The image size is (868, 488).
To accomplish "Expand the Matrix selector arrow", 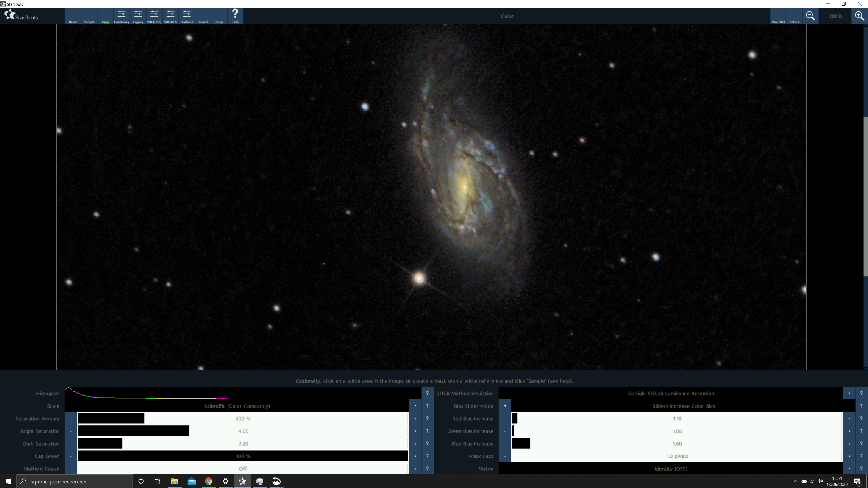I will (849, 469).
